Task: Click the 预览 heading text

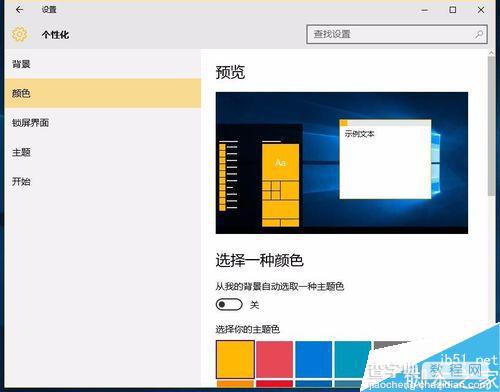Action: 230,72
